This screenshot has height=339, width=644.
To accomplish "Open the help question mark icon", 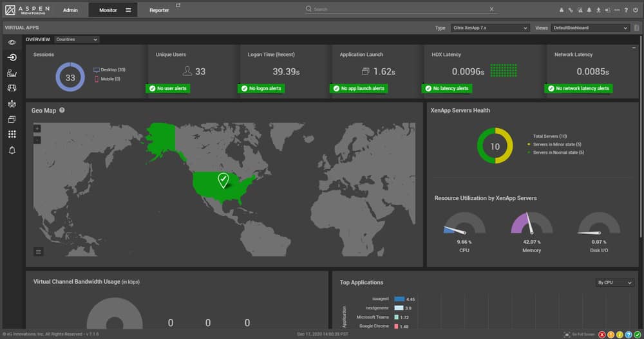I will pos(626,10).
